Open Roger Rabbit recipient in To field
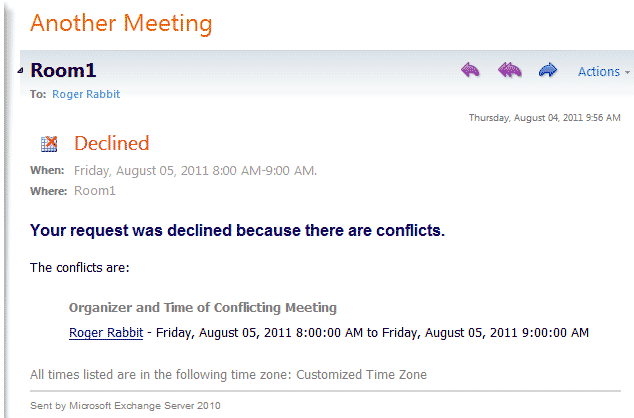 tap(86, 94)
